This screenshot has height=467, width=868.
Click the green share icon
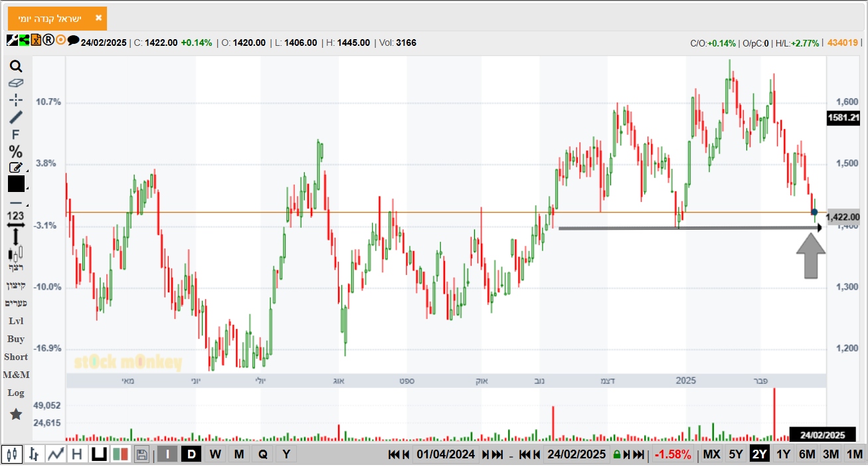coord(24,40)
